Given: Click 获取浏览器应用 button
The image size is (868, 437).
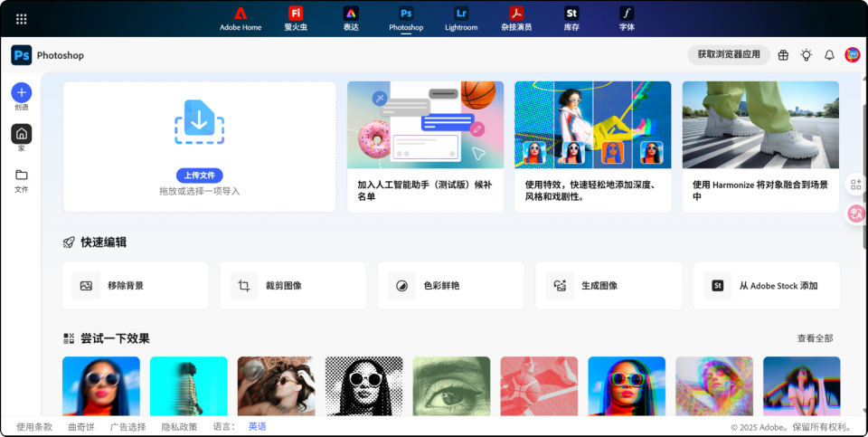Looking at the screenshot, I should [x=729, y=55].
